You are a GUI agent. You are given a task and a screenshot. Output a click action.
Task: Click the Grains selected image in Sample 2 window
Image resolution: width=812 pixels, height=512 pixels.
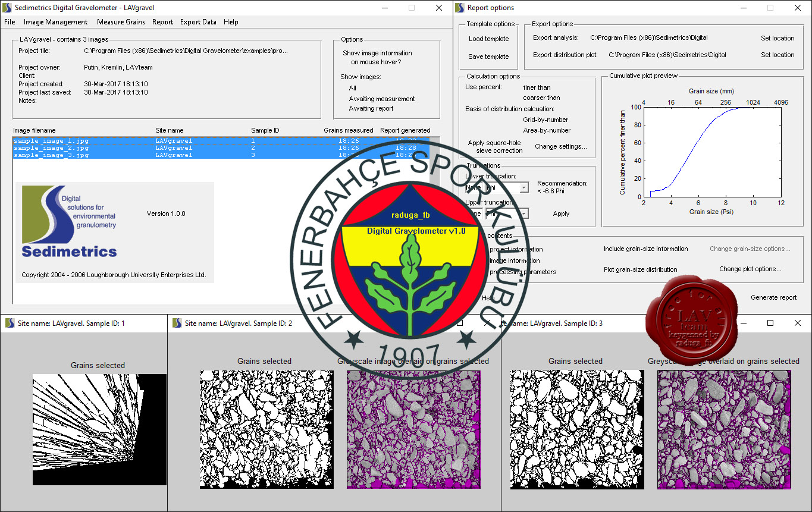(x=267, y=429)
